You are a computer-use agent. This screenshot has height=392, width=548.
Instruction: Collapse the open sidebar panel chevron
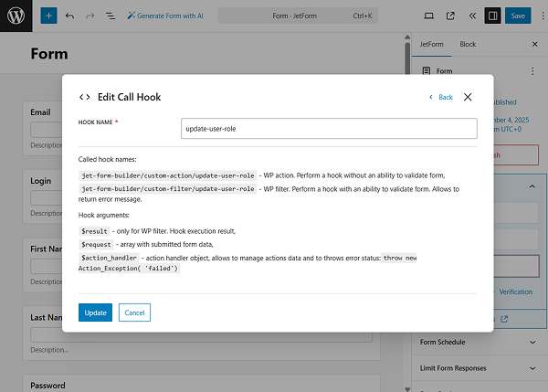tap(532, 186)
